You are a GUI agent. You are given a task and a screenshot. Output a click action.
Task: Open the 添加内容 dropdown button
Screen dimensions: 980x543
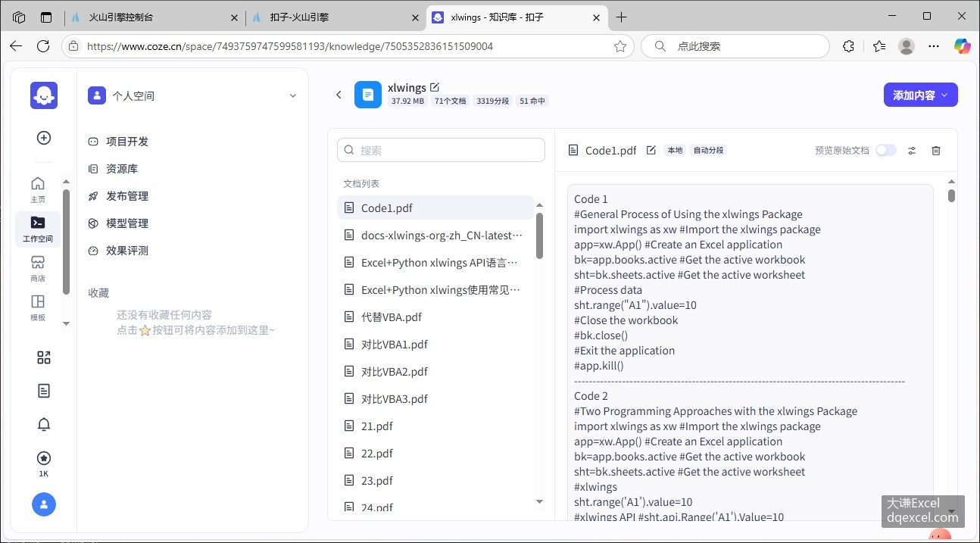pyautogui.click(x=921, y=95)
